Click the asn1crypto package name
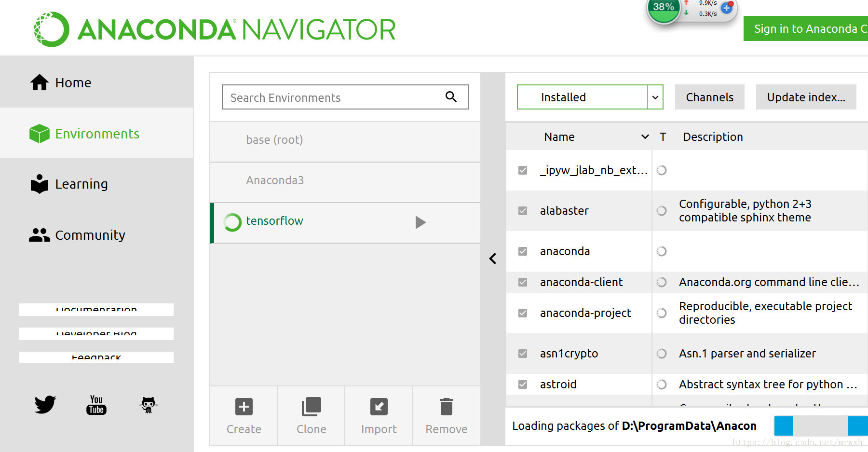The height and width of the screenshot is (452, 868). coord(569,354)
